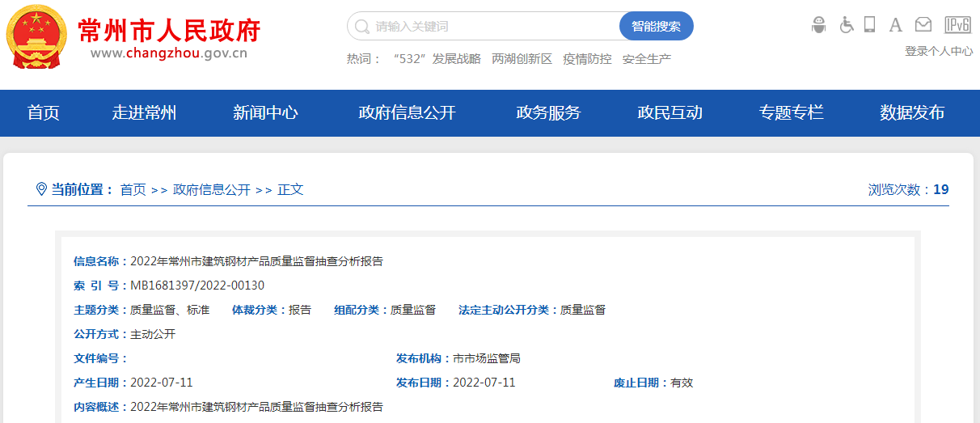
Task: Open the 首页 nav menu item
Action: (44, 113)
